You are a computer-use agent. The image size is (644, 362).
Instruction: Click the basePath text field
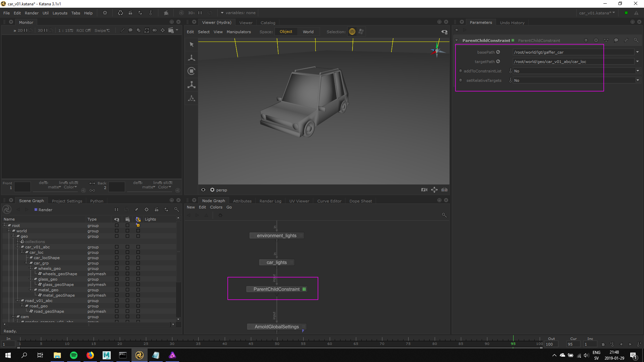coord(573,52)
